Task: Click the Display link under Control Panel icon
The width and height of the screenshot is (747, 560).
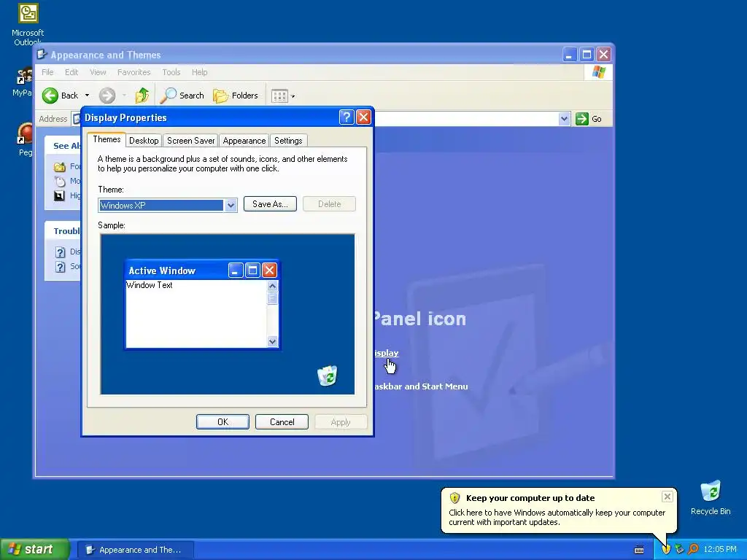Action: (x=387, y=353)
